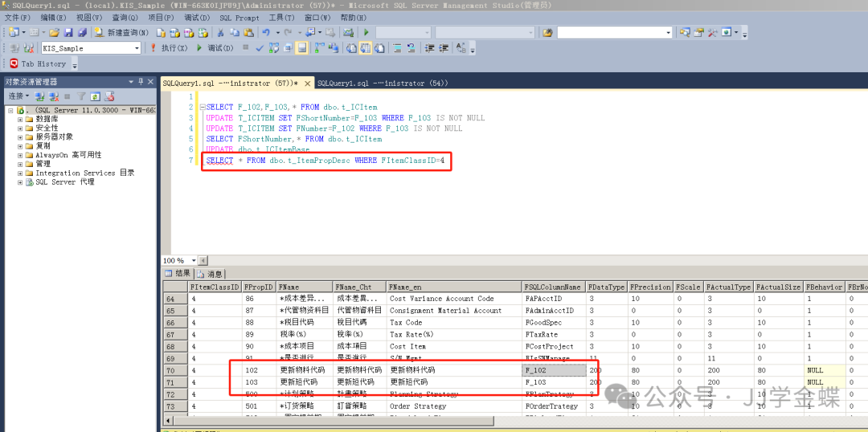Switch to SQLQuery1.sql (54) tab

[x=381, y=83]
